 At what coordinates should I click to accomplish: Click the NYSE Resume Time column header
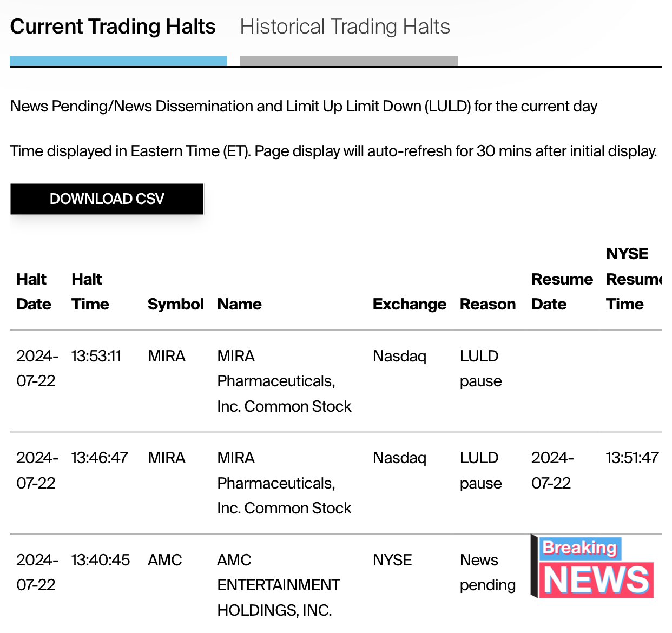(x=634, y=279)
